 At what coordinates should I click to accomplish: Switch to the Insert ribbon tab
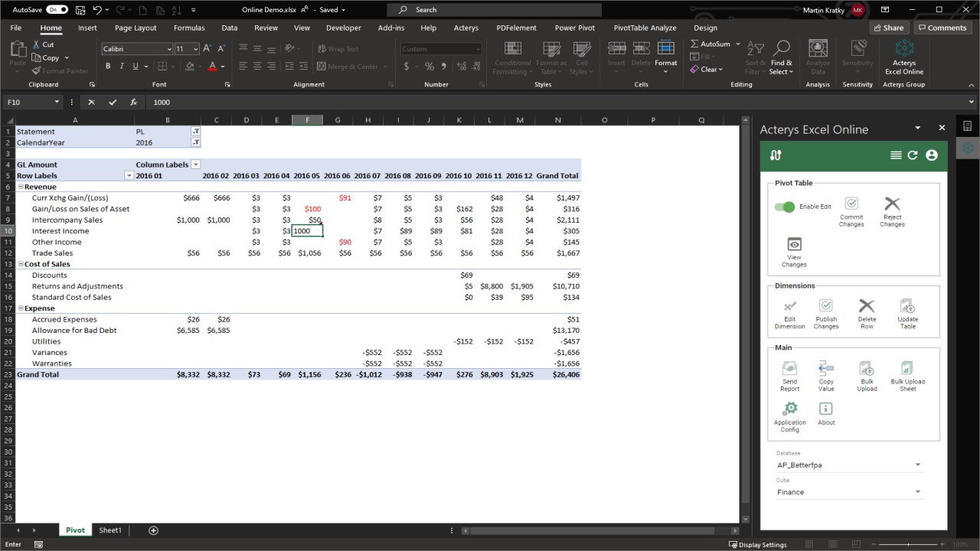[x=87, y=28]
